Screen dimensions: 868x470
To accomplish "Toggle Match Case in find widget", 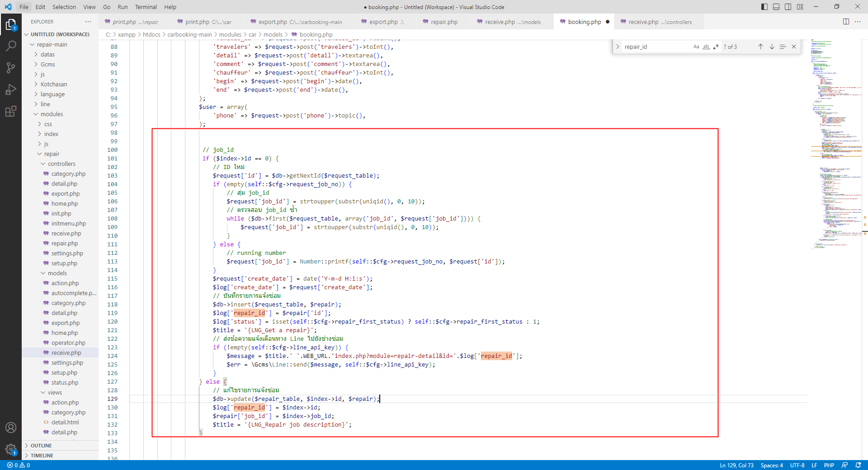I will 696,47.
